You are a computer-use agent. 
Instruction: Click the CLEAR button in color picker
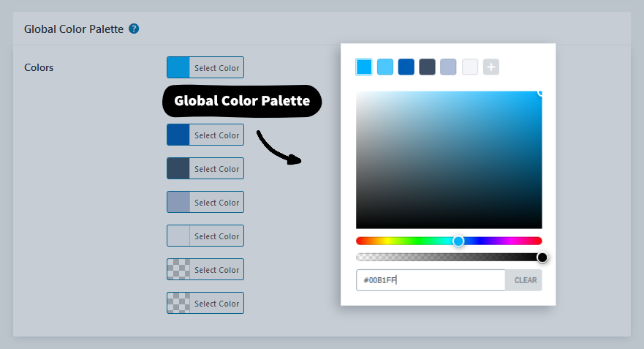pyautogui.click(x=525, y=280)
